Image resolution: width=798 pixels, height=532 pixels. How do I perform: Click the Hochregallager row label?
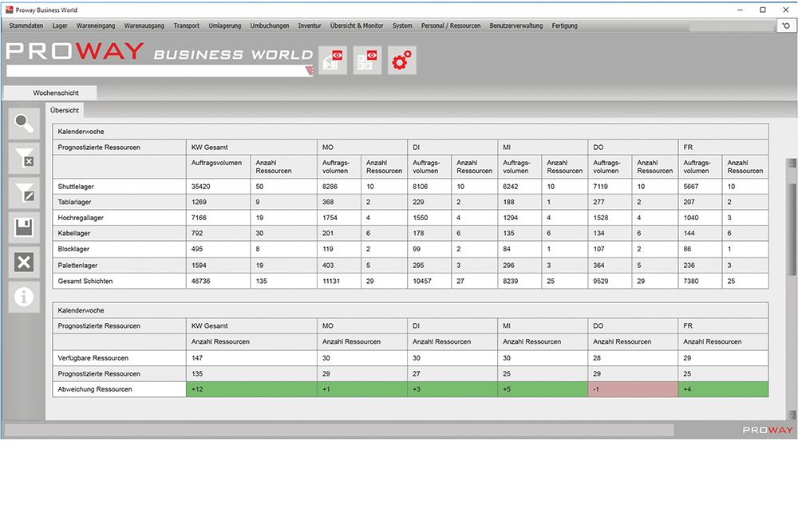(x=81, y=218)
